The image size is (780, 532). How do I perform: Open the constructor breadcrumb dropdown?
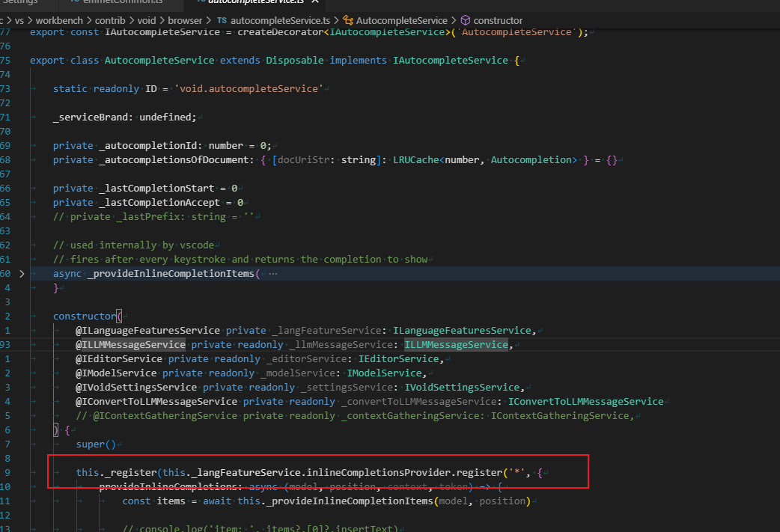499,20
